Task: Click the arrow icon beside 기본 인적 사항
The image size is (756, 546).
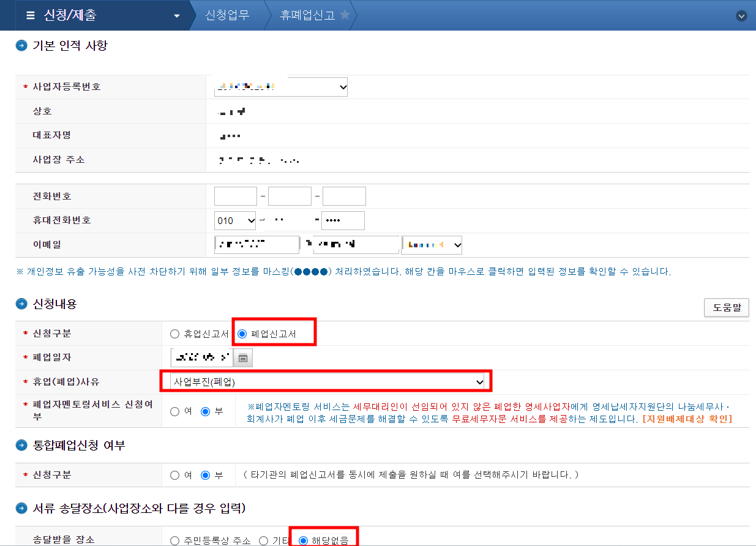Action: click(x=20, y=45)
